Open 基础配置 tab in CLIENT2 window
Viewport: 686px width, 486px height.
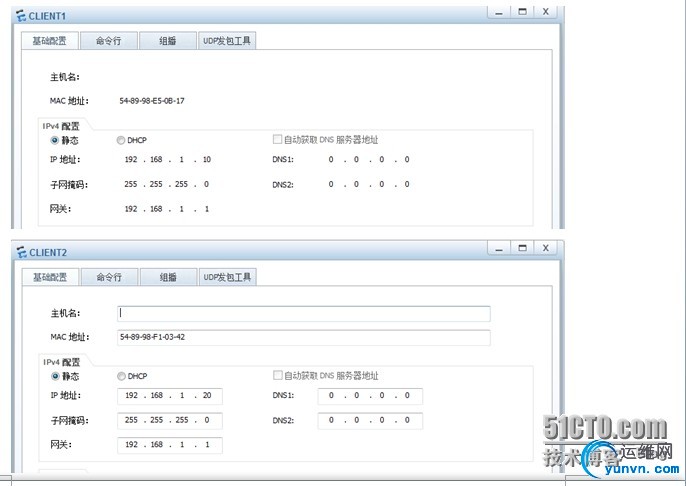(50, 277)
